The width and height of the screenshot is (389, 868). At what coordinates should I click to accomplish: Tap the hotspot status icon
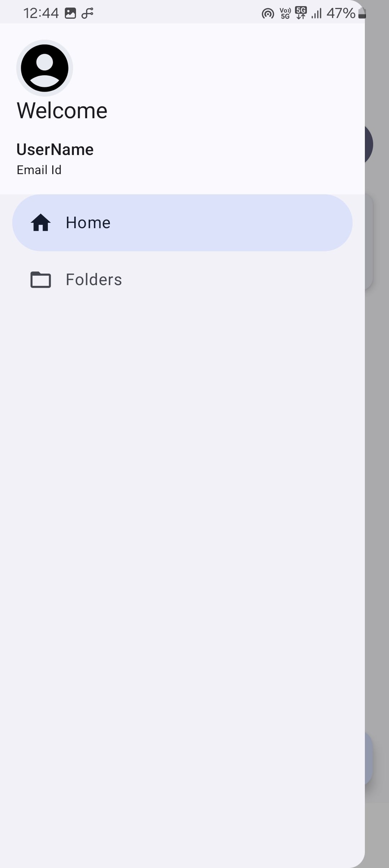[268, 14]
